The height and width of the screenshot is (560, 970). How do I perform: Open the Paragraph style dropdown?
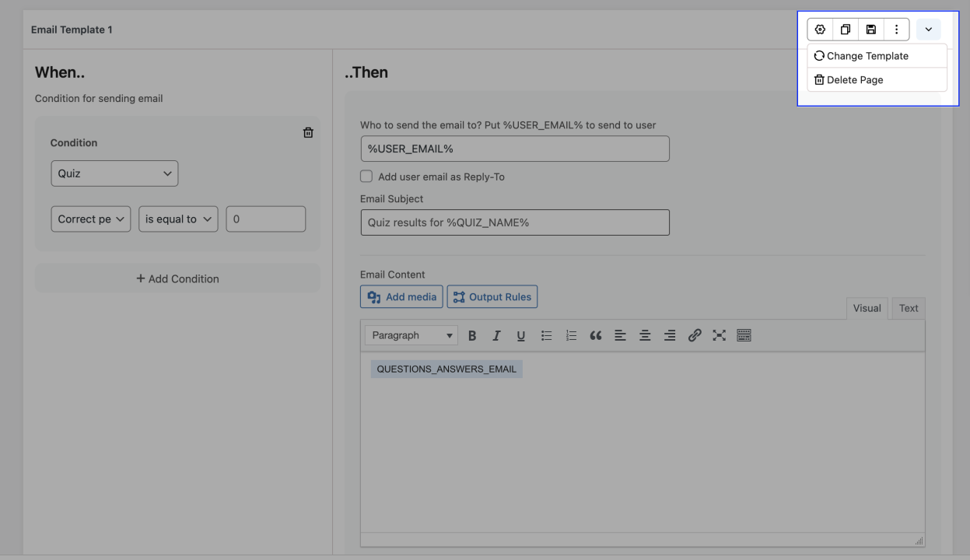point(411,334)
